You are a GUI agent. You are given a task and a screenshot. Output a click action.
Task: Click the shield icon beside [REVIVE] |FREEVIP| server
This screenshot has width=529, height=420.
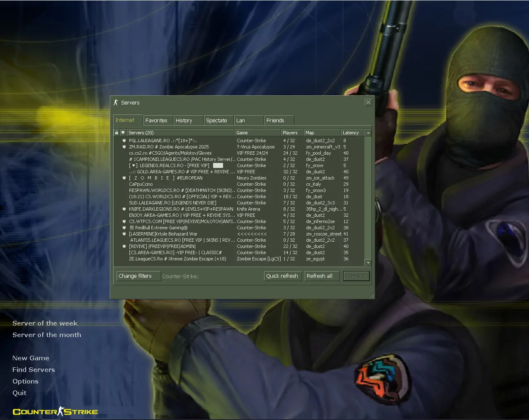pyautogui.click(x=124, y=246)
